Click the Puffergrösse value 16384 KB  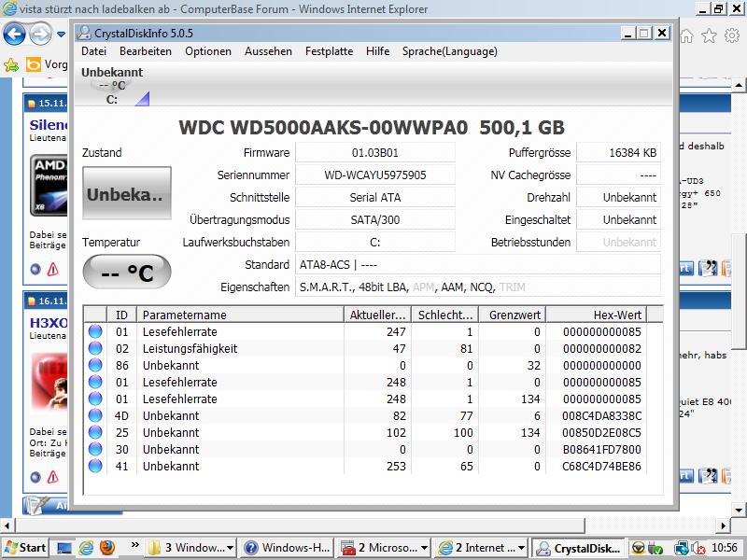[618, 153]
